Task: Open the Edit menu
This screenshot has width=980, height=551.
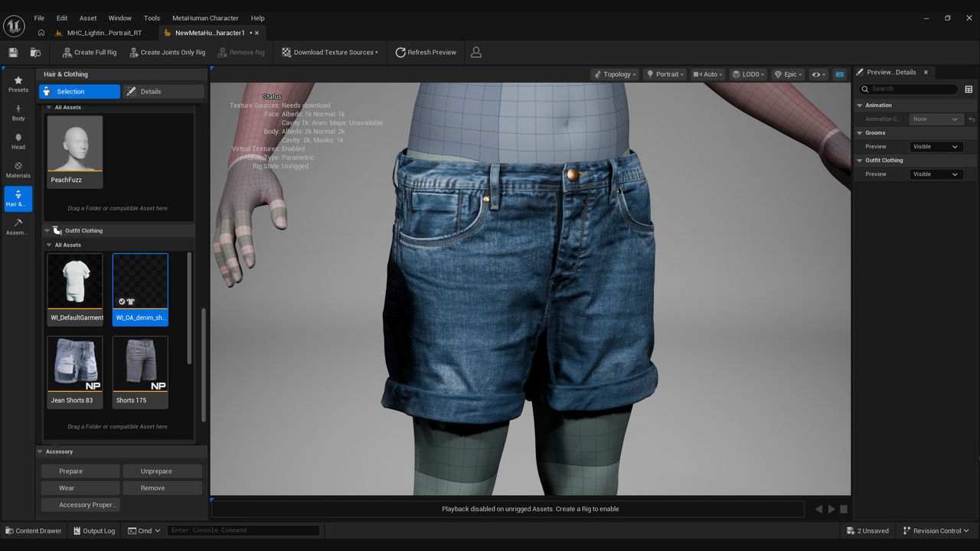Action: tap(62, 18)
